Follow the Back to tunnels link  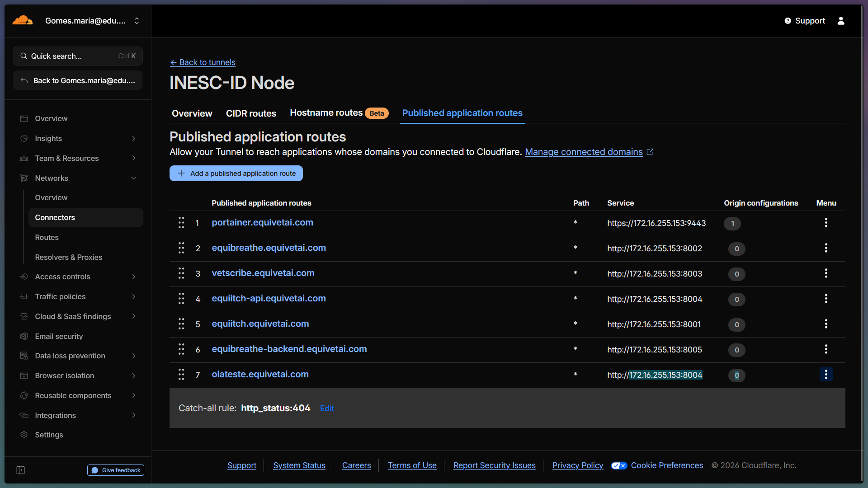click(x=203, y=62)
